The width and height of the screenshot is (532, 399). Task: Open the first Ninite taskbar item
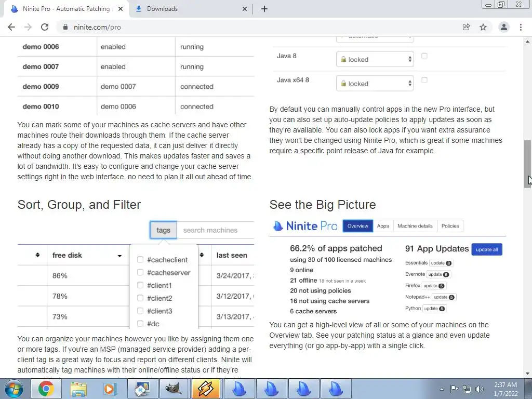(x=238, y=389)
